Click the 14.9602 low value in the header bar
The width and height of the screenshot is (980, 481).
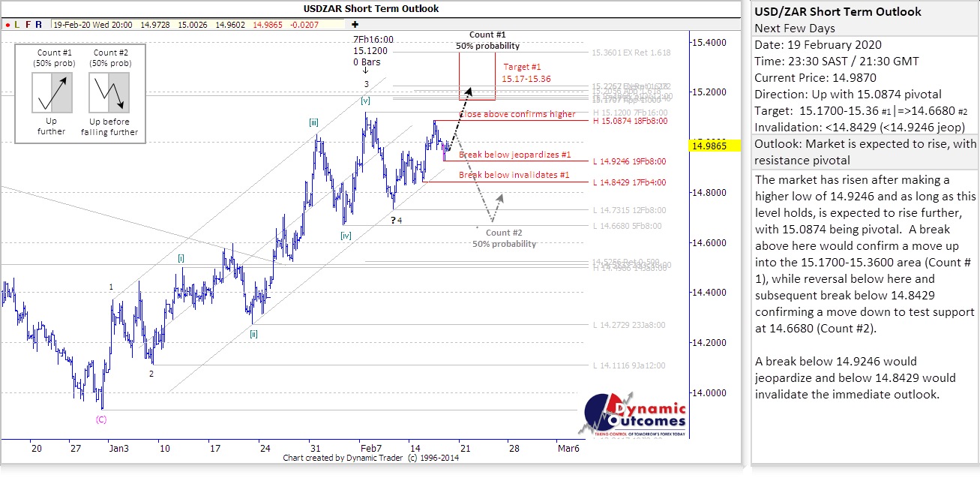click(231, 25)
